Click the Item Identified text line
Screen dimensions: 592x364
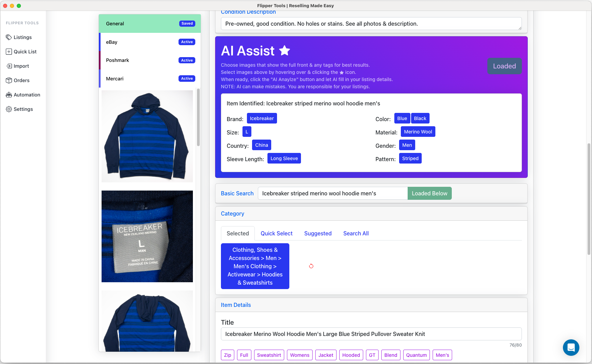[303, 103]
